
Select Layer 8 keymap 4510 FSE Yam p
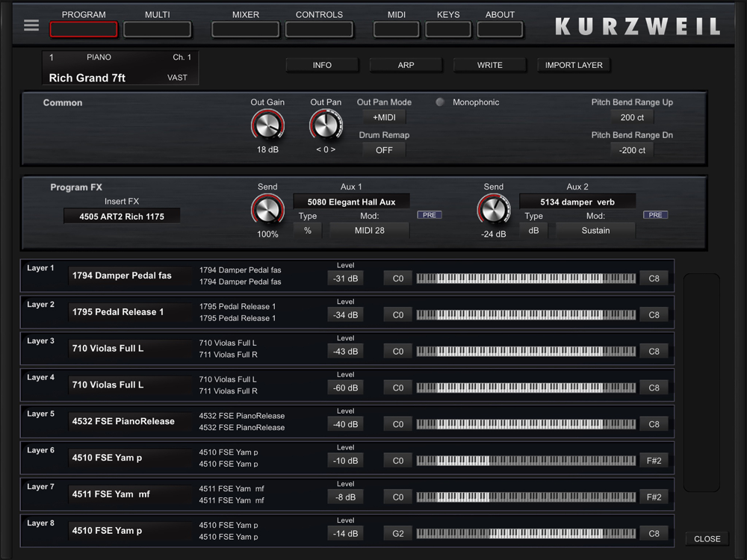point(130,530)
